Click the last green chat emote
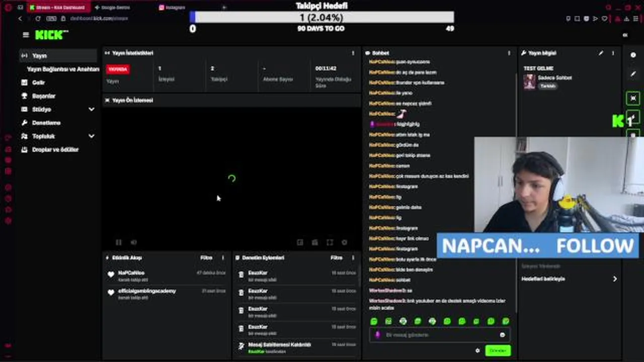 coord(506,321)
